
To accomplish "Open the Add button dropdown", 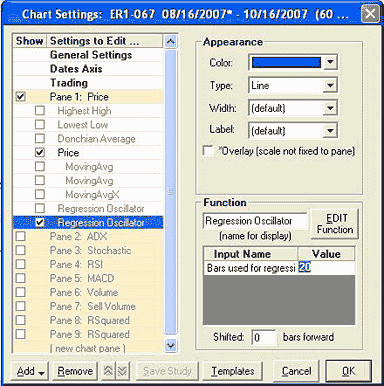I will (x=30, y=371).
